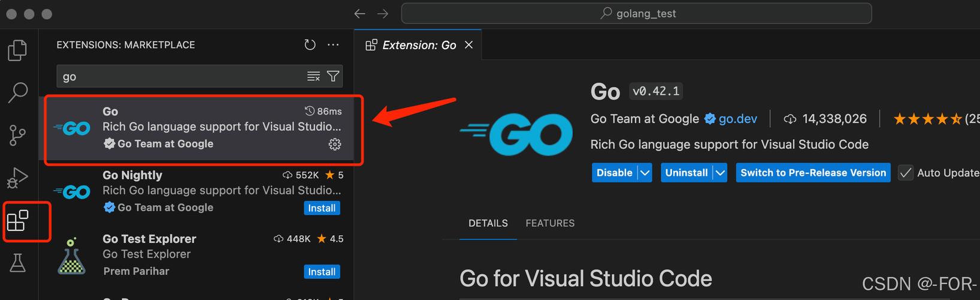The height and width of the screenshot is (300, 980).
Task: Select the Go extension list entry title
Action: 110,112
